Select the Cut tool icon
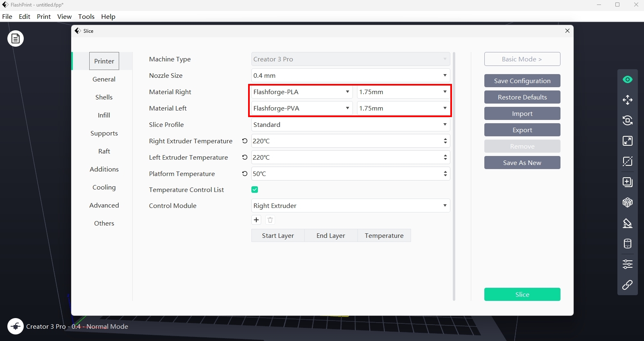Image resolution: width=644 pixels, height=341 pixels. [x=627, y=161]
